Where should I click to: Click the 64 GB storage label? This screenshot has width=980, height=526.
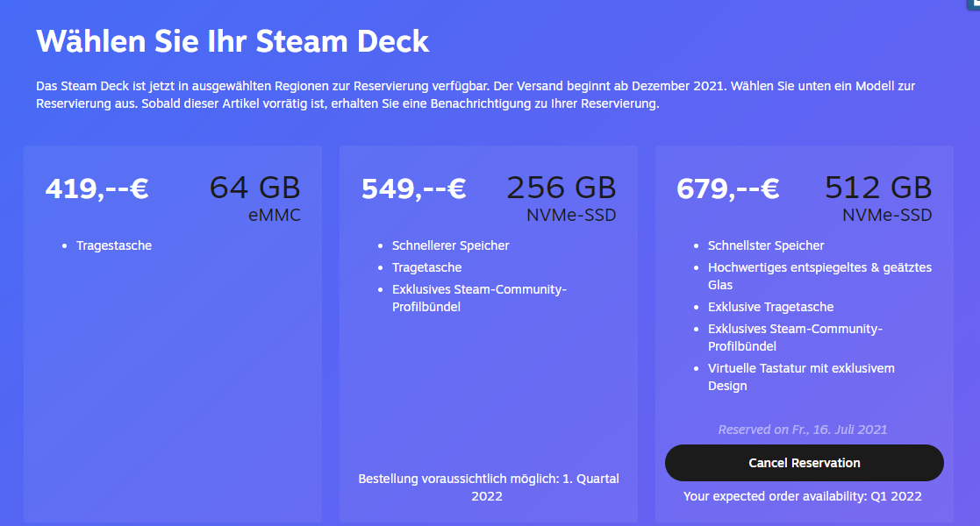[x=254, y=188]
